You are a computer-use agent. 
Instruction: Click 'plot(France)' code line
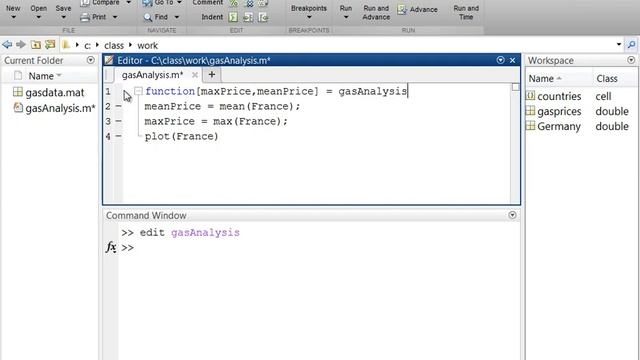click(x=182, y=136)
